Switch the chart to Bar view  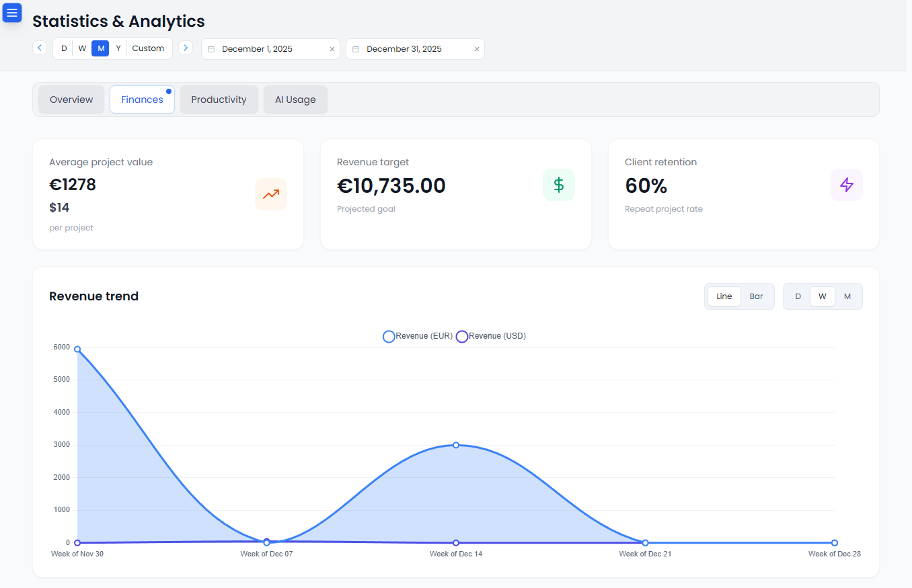[x=756, y=296]
